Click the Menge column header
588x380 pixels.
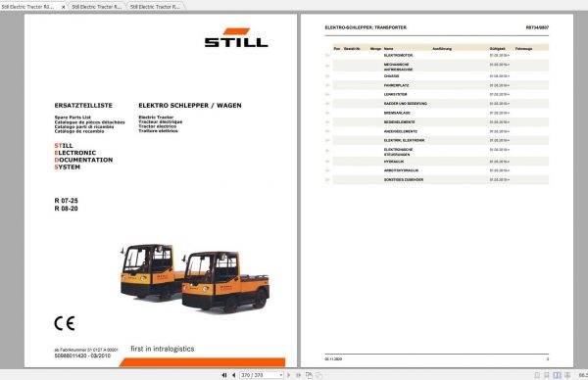coord(375,49)
